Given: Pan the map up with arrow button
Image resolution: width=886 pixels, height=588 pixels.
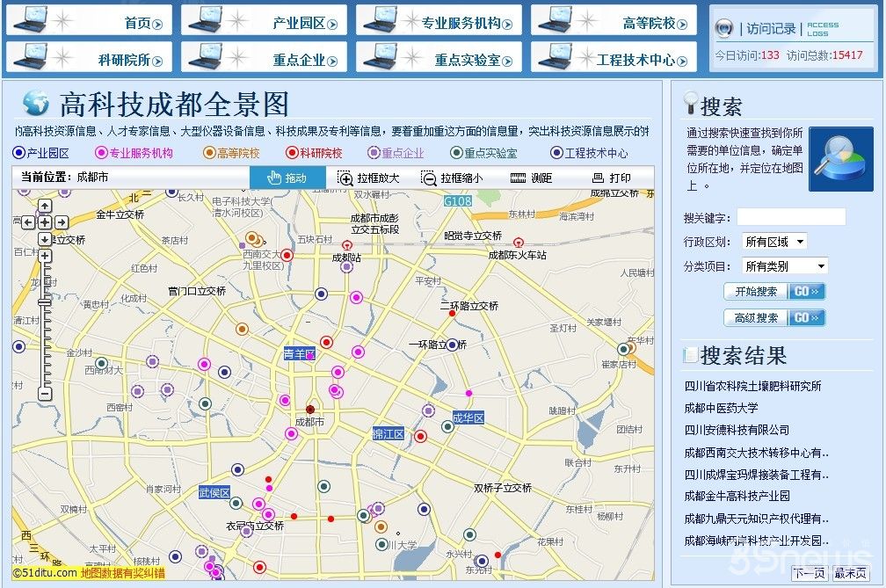Looking at the screenshot, I should click(x=45, y=206).
